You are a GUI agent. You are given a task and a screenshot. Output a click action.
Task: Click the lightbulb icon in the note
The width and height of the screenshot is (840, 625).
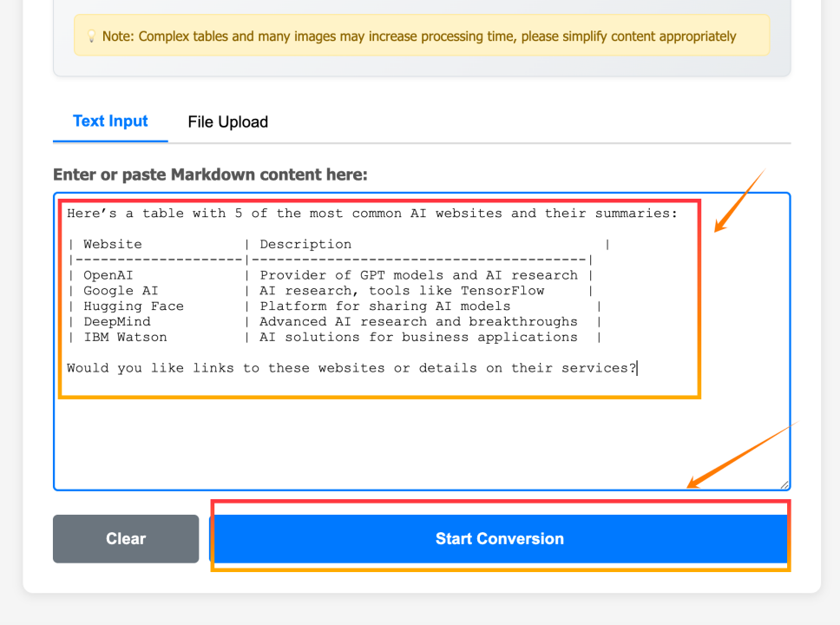click(x=92, y=36)
